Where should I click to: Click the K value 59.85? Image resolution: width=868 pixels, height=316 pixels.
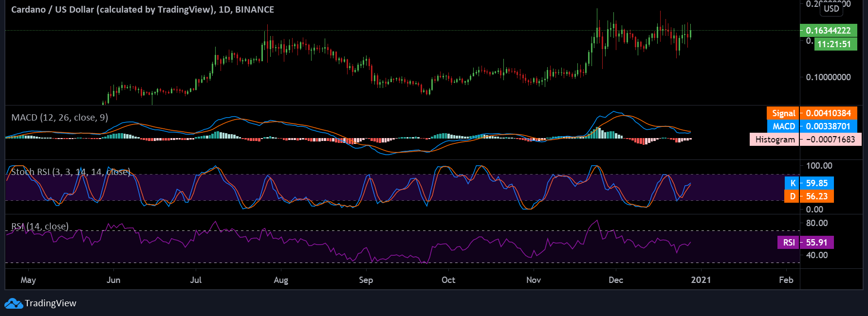(x=817, y=183)
